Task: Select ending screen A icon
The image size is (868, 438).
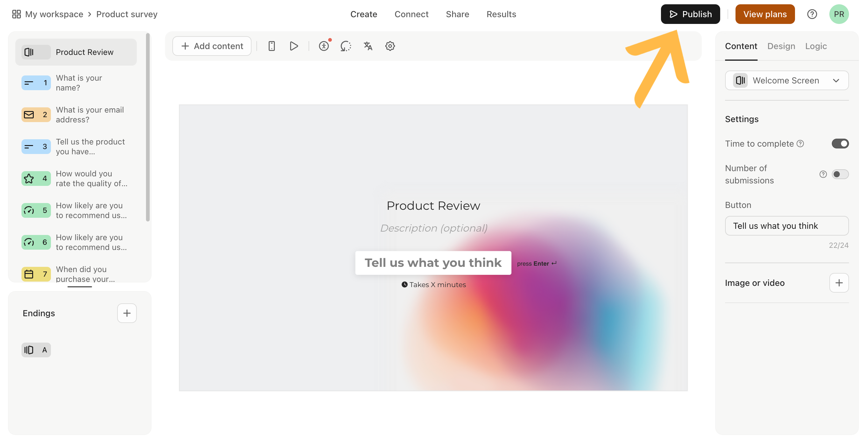Action: coord(36,350)
